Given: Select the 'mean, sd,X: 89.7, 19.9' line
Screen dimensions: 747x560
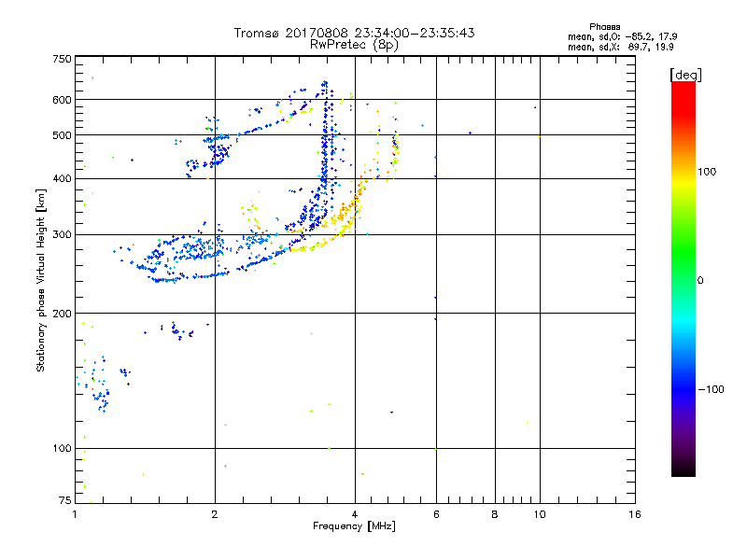Looking at the screenshot, I should coord(620,47).
